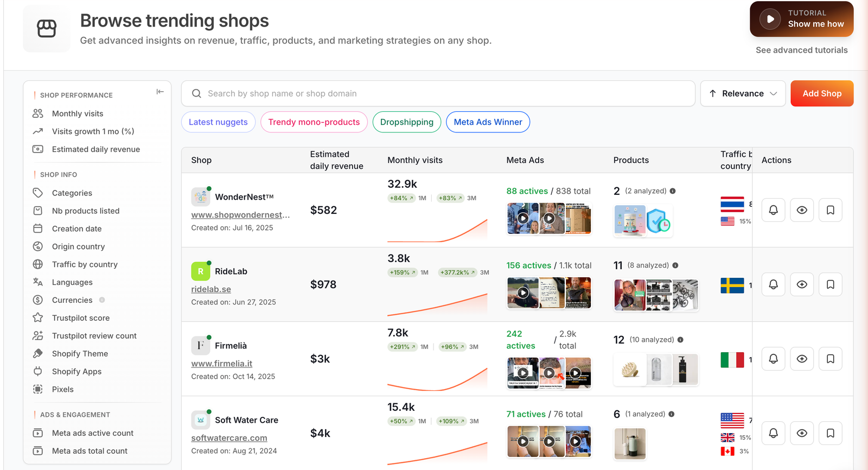Open the softwatercare.com link
Screen dimensions: 868x470
pyautogui.click(x=229, y=438)
